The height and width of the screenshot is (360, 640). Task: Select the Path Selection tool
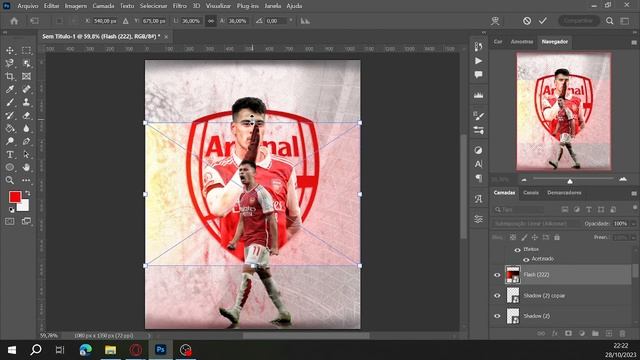tap(26, 155)
